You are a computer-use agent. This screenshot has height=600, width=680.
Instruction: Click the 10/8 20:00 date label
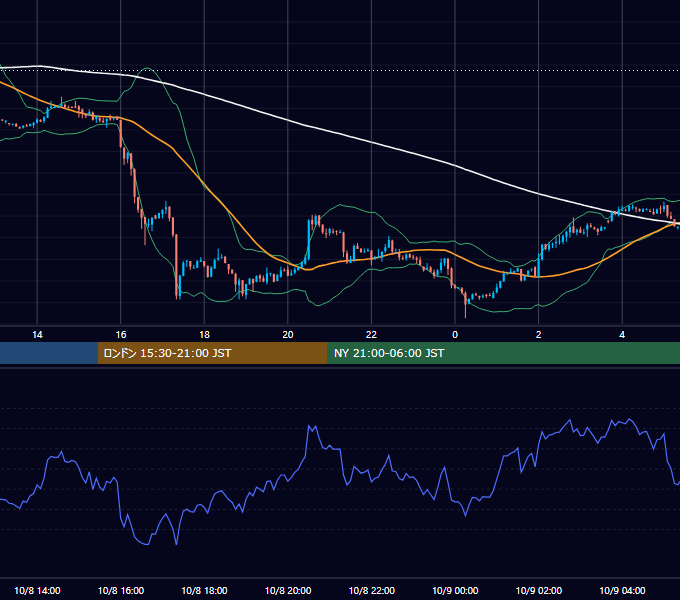click(288, 590)
